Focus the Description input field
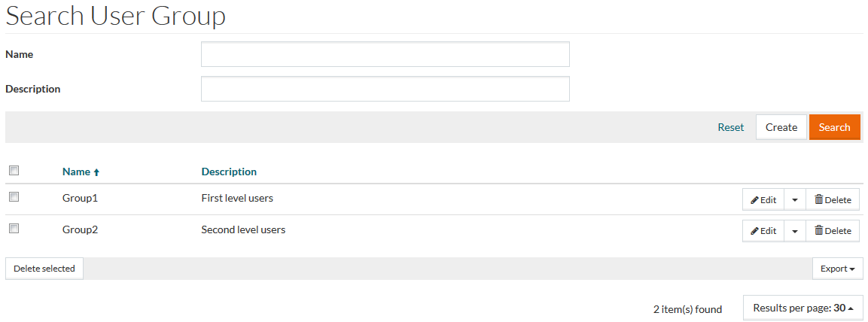Viewport: 868px width, 322px height. (385, 89)
